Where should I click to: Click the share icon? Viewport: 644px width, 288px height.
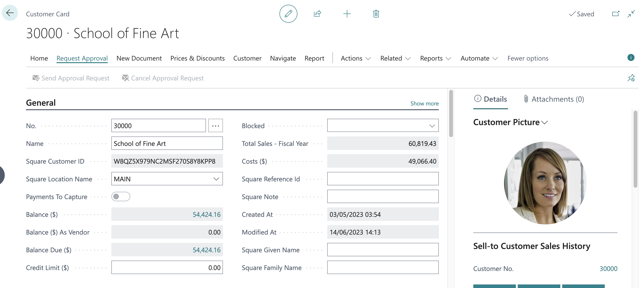point(317,14)
